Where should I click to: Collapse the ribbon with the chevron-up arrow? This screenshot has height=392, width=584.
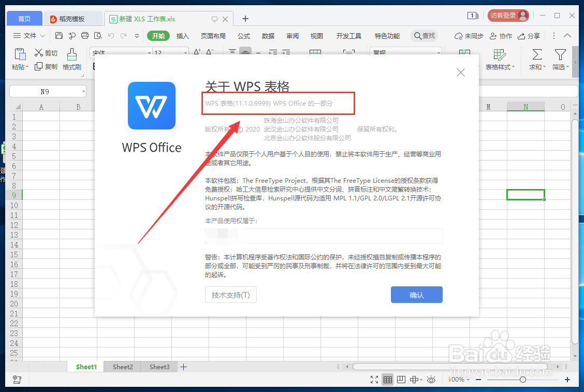click(x=567, y=36)
